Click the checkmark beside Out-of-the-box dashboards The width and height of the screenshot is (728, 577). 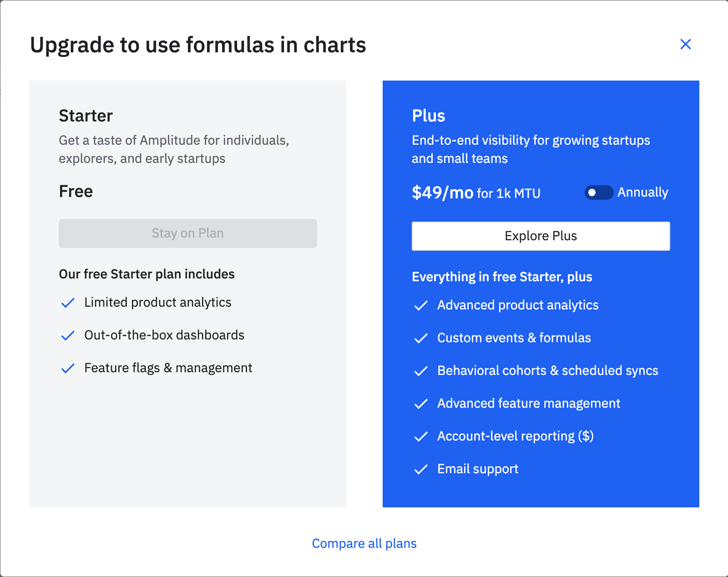coord(67,335)
